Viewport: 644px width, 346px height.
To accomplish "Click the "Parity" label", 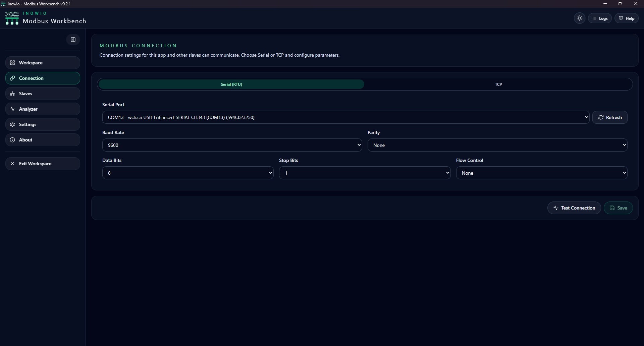I will coord(374,132).
